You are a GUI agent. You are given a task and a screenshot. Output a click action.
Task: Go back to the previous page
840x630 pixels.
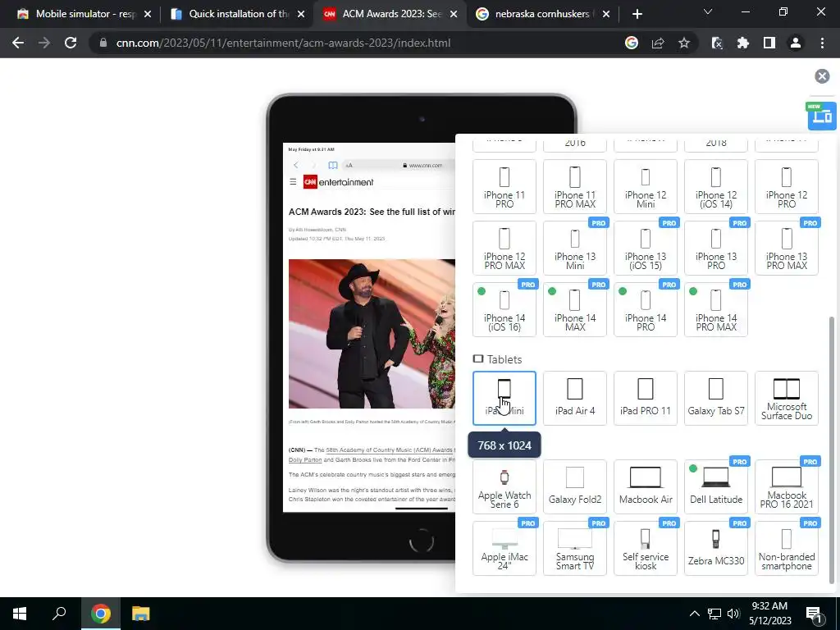coord(18,43)
